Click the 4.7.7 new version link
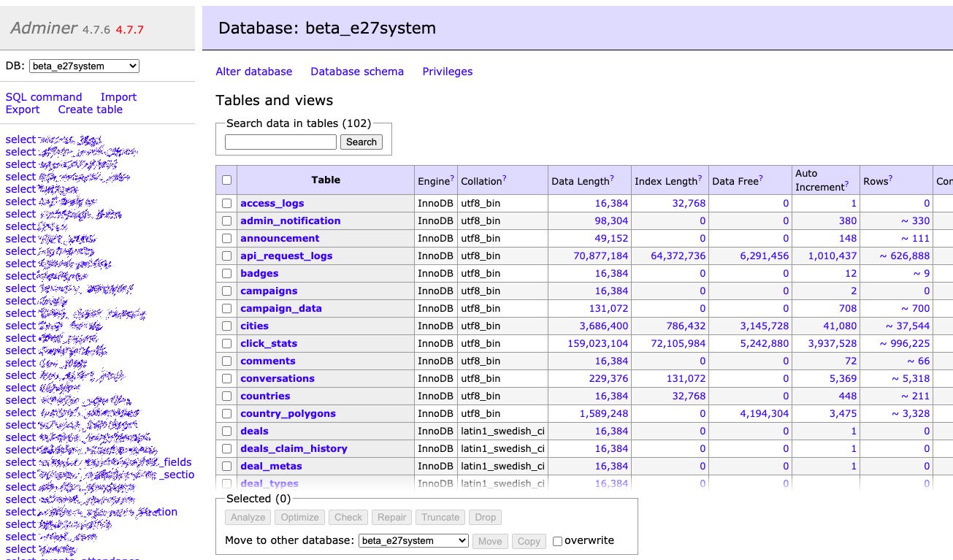This screenshot has width=953, height=560. 129,29
